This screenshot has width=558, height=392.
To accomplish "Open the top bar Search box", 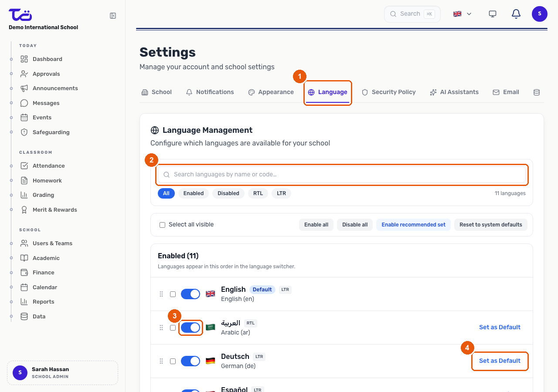I will 412,14.
